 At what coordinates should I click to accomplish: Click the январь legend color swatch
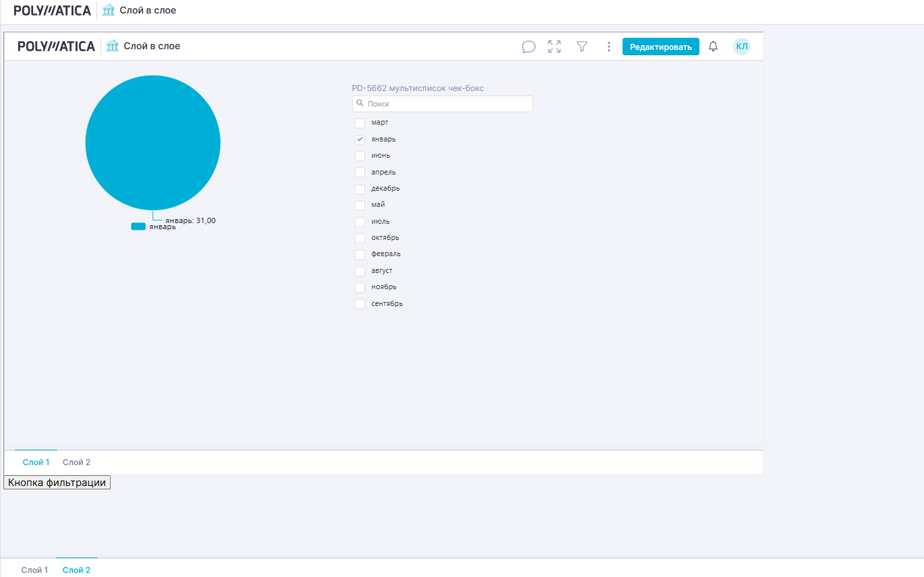138,226
